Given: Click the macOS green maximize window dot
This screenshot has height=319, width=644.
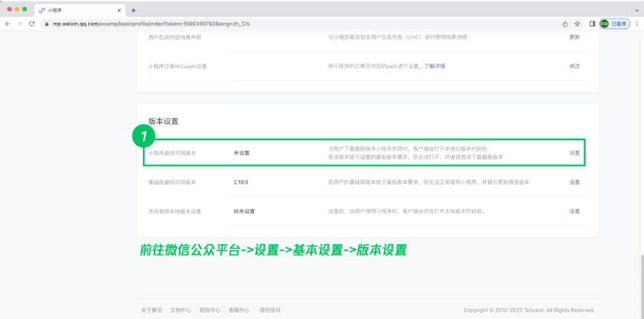Looking at the screenshot, I should coord(24,9).
